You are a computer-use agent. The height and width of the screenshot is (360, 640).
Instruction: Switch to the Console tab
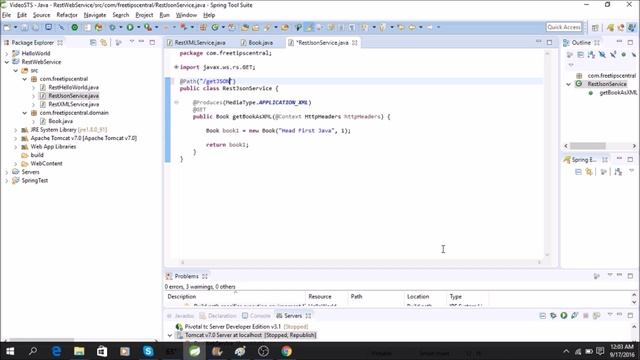pos(256,316)
